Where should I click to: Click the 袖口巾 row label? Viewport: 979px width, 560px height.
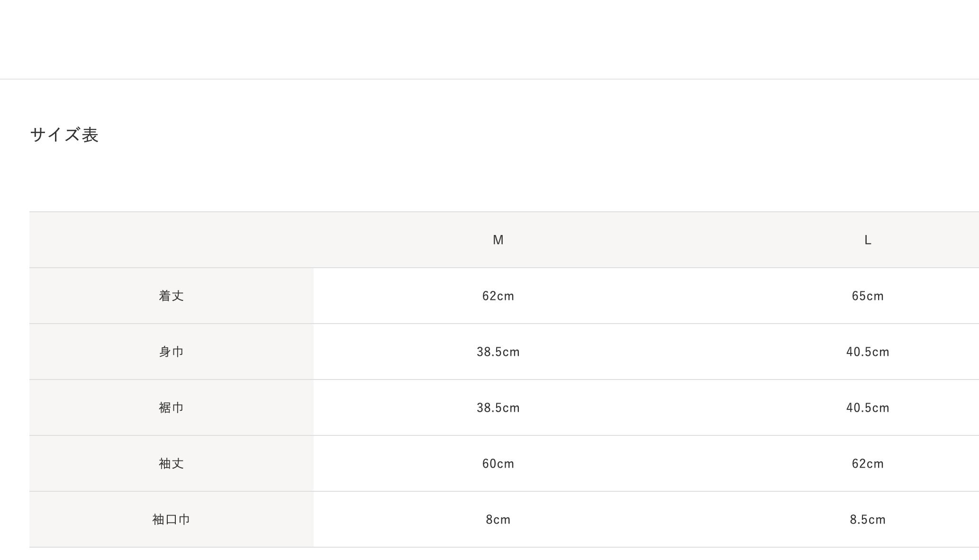171,520
